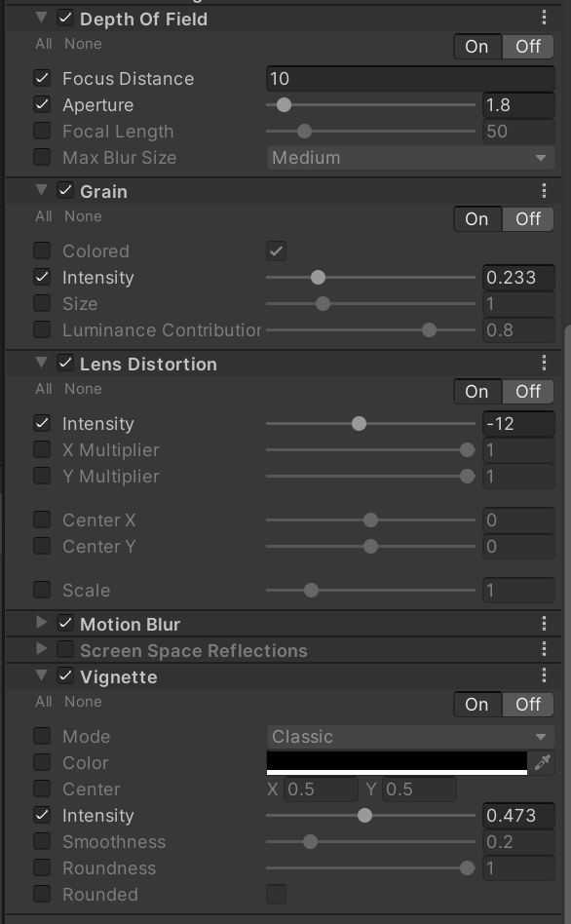The width and height of the screenshot is (571, 924).
Task: Toggle the Focal Length override checkbox
Action: [42, 131]
